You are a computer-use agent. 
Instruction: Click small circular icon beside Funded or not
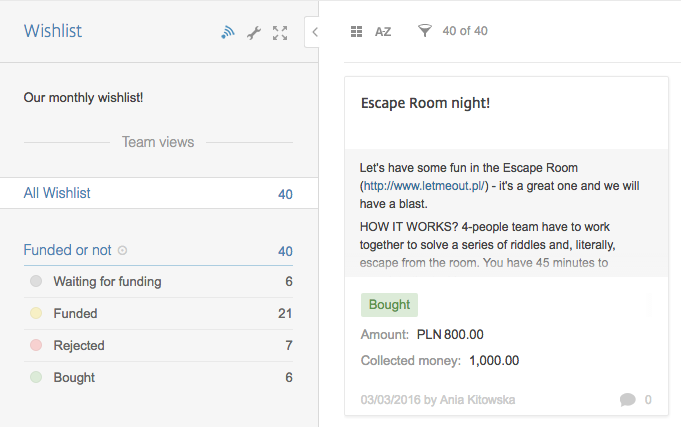(122, 251)
